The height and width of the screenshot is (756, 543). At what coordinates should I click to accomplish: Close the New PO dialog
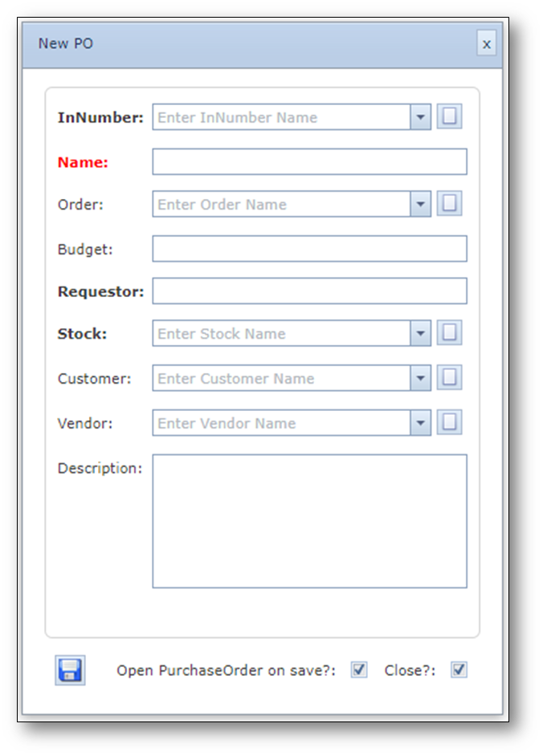pos(487,43)
